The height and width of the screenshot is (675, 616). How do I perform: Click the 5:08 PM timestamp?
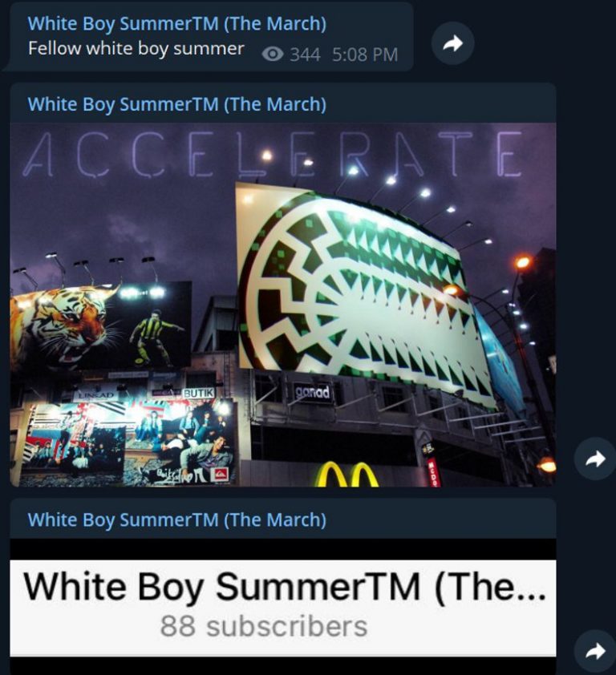tap(365, 55)
